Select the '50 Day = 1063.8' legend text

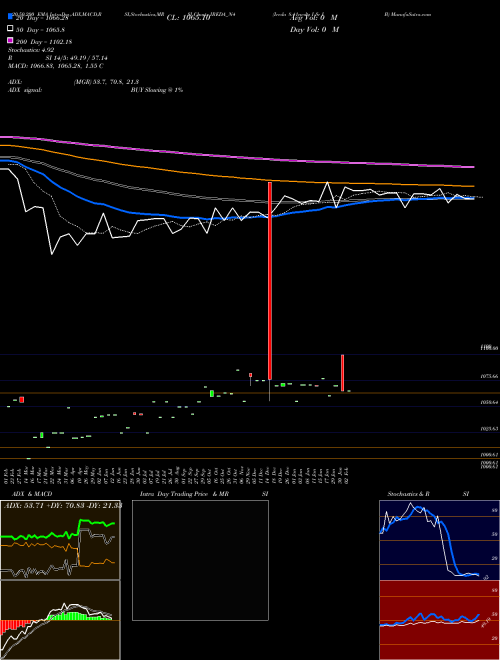pos(40,30)
